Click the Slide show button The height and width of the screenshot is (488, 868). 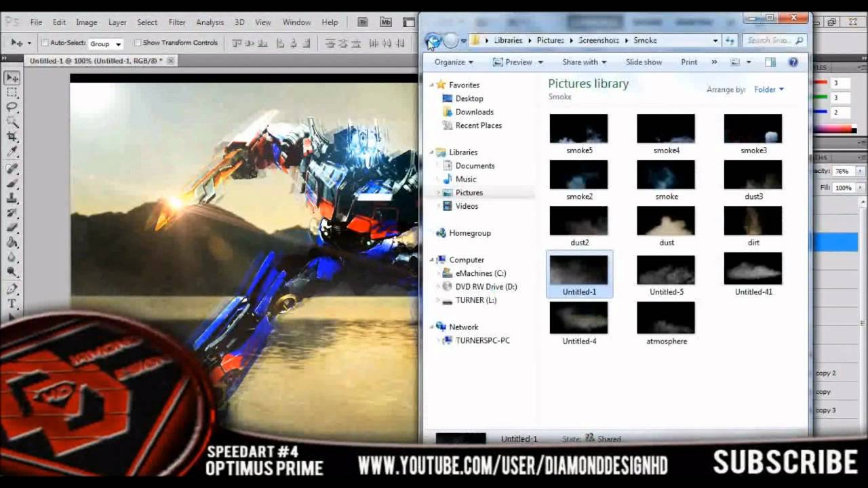(644, 62)
